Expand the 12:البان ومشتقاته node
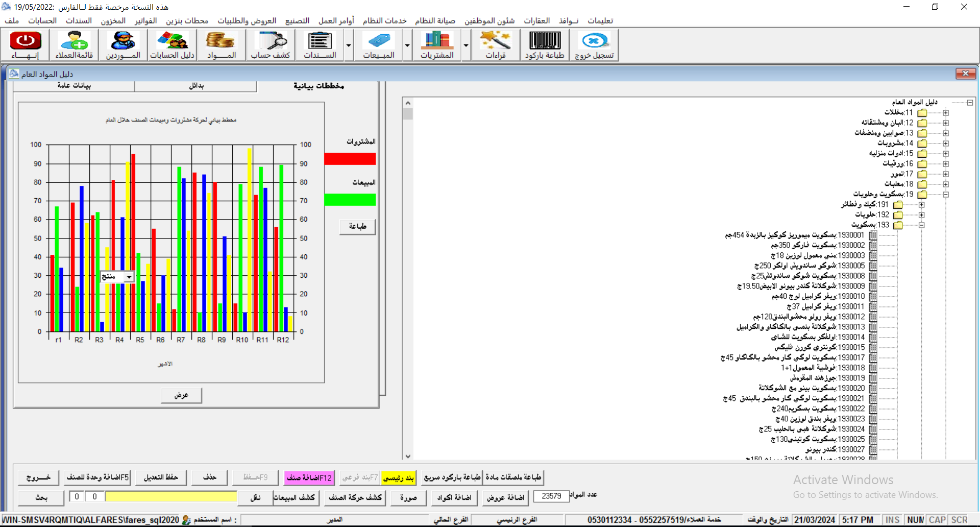This screenshot has height=527, width=980. 946,123
